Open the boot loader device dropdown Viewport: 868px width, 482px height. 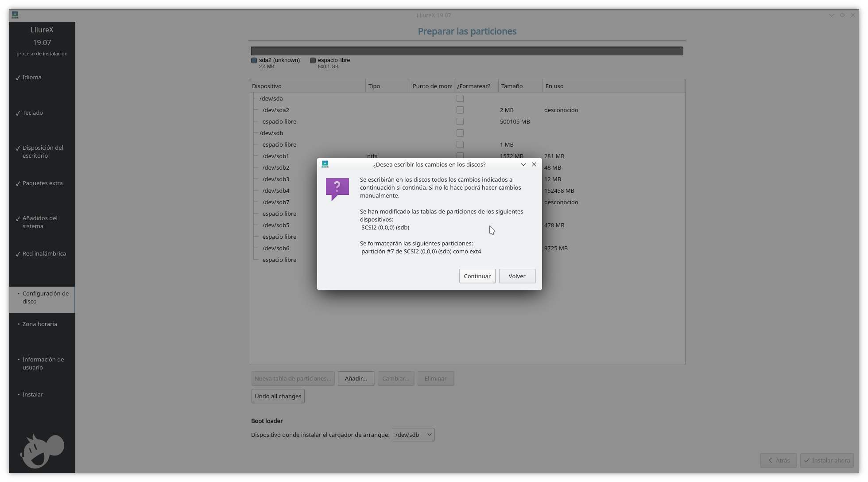pos(413,435)
